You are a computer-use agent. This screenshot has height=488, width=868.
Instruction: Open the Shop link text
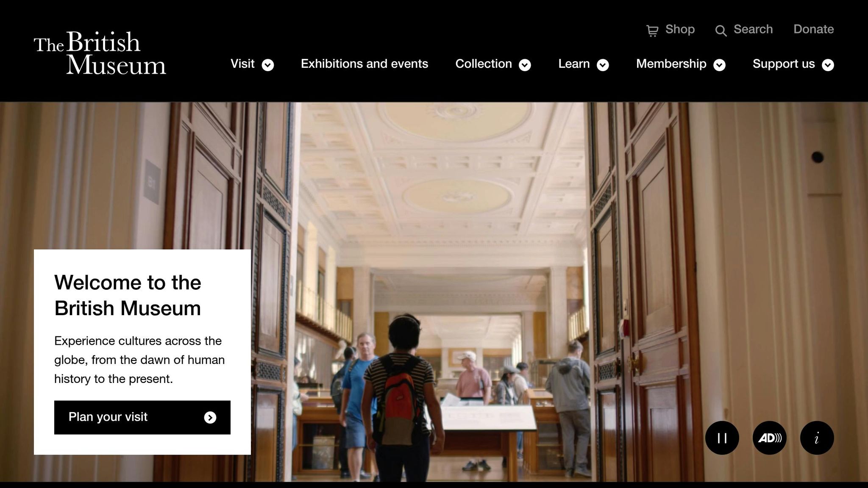click(x=680, y=29)
